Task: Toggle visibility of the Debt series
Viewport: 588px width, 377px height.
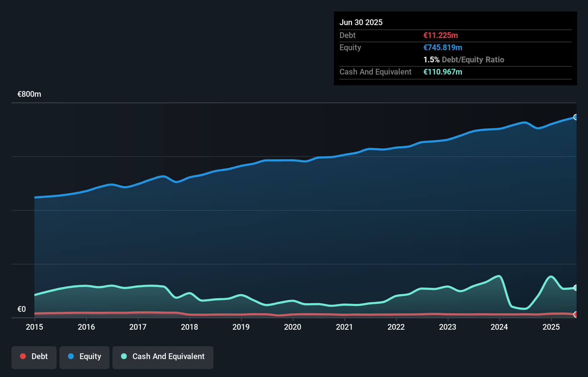Action: [34, 357]
